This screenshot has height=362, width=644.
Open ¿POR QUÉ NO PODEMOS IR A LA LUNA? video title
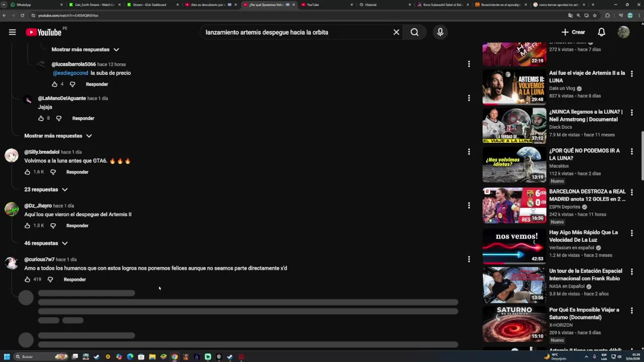click(x=584, y=154)
